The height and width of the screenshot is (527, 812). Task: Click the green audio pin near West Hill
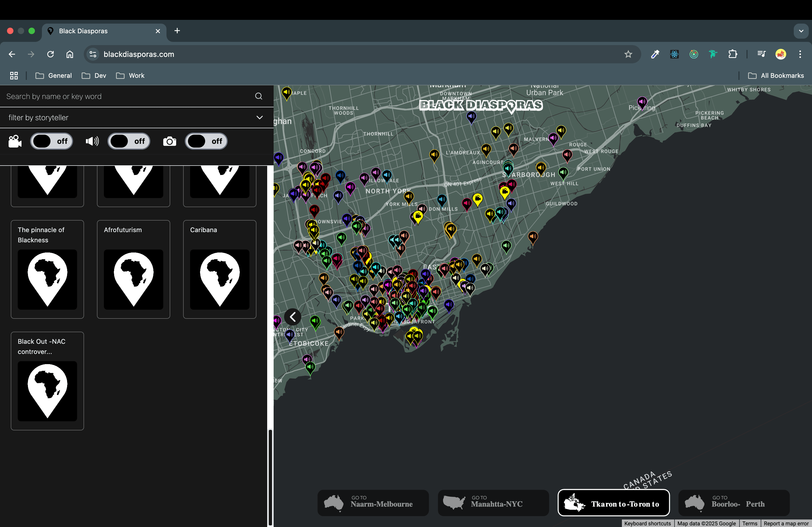click(563, 173)
